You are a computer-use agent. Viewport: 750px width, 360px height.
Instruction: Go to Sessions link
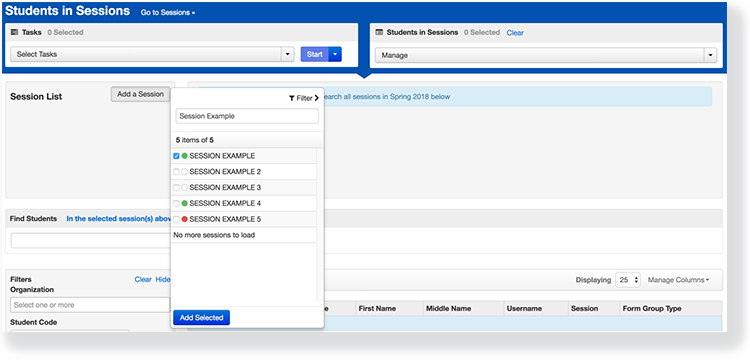click(x=168, y=13)
